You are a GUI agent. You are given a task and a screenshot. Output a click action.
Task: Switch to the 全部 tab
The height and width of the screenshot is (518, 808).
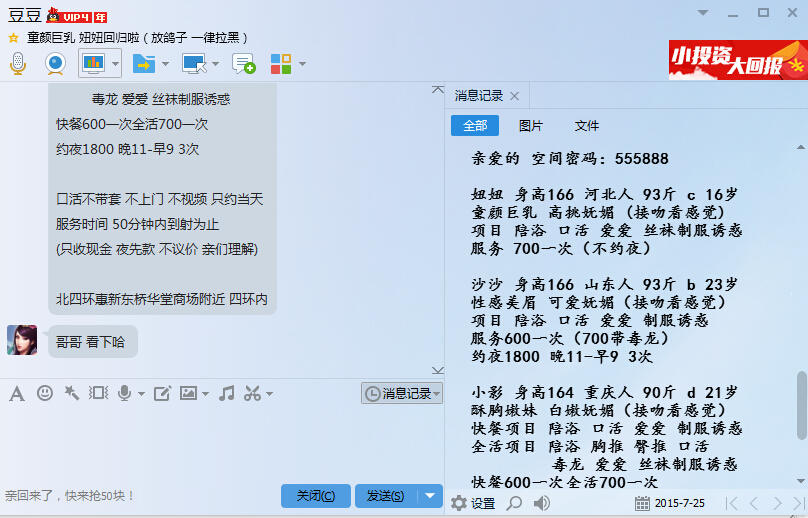coord(475,125)
